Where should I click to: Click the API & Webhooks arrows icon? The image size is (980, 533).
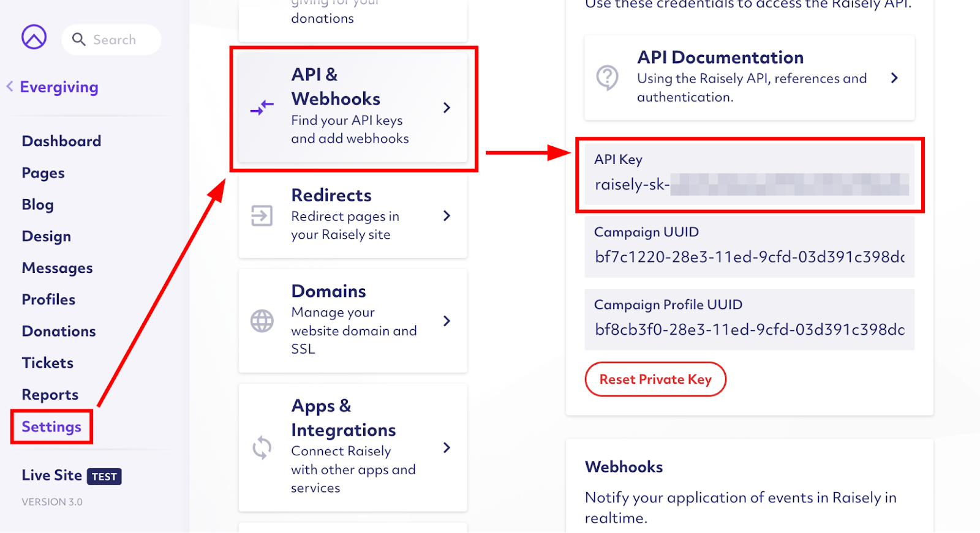click(262, 108)
